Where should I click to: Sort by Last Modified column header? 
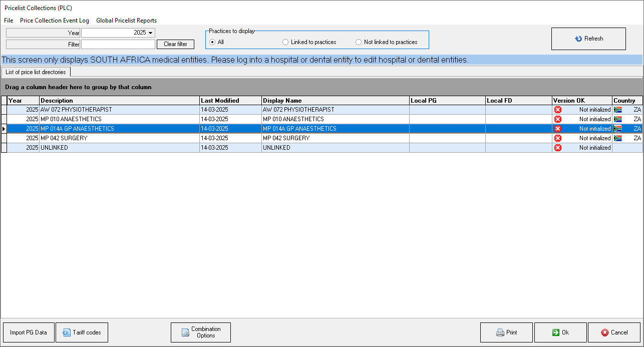click(x=230, y=101)
